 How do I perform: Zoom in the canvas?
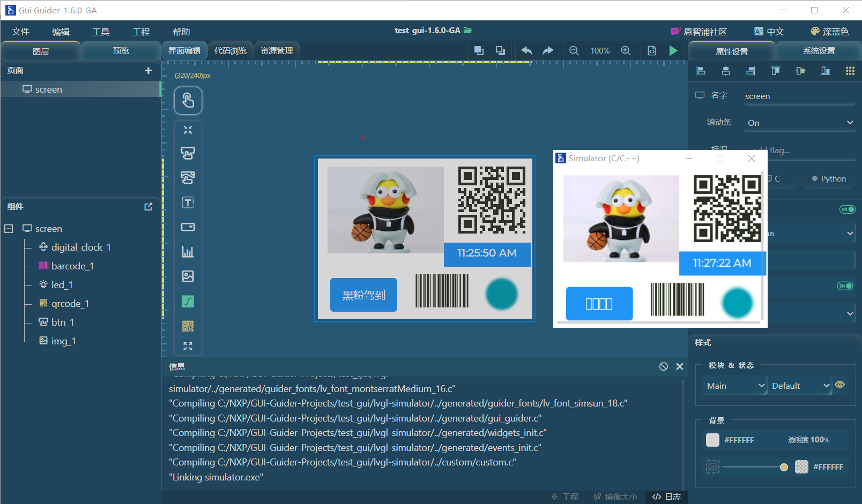coord(626,50)
